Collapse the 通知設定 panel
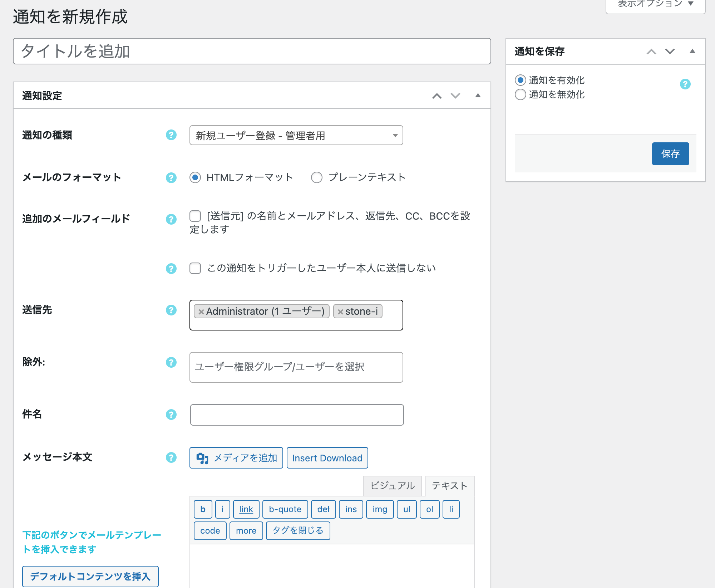The height and width of the screenshot is (588, 715). point(478,95)
